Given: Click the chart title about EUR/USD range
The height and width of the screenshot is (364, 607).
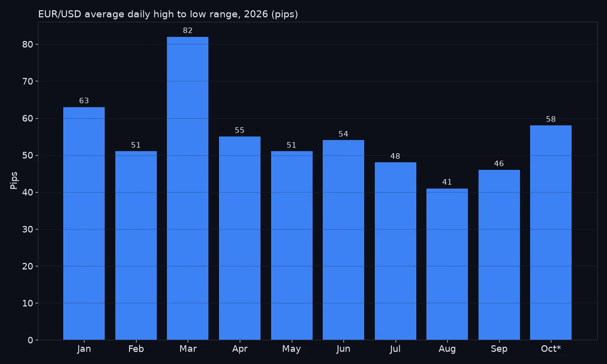Looking at the screenshot, I should [x=168, y=14].
